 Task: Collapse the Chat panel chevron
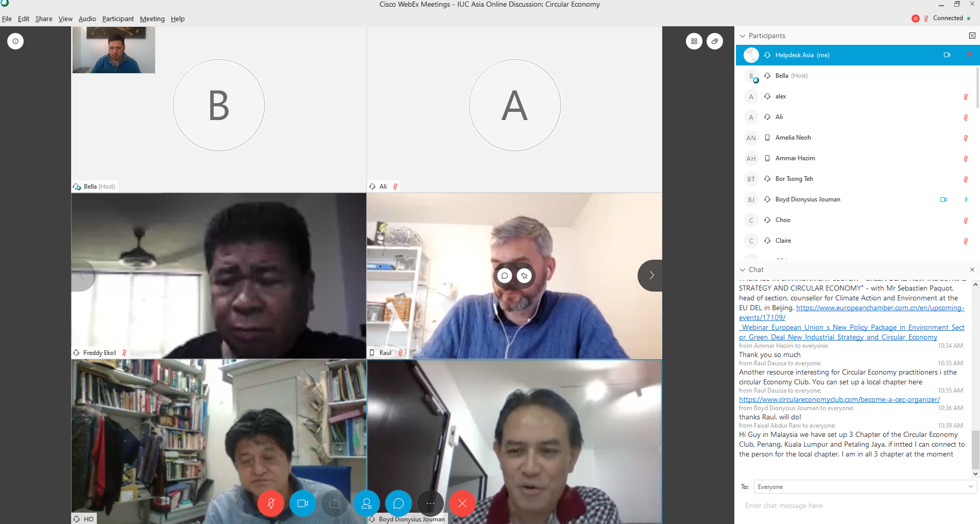click(743, 270)
